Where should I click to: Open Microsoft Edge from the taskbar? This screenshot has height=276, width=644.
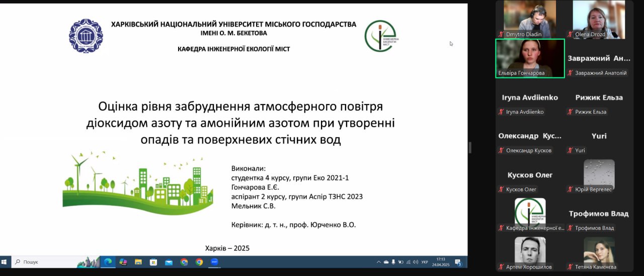click(107, 262)
